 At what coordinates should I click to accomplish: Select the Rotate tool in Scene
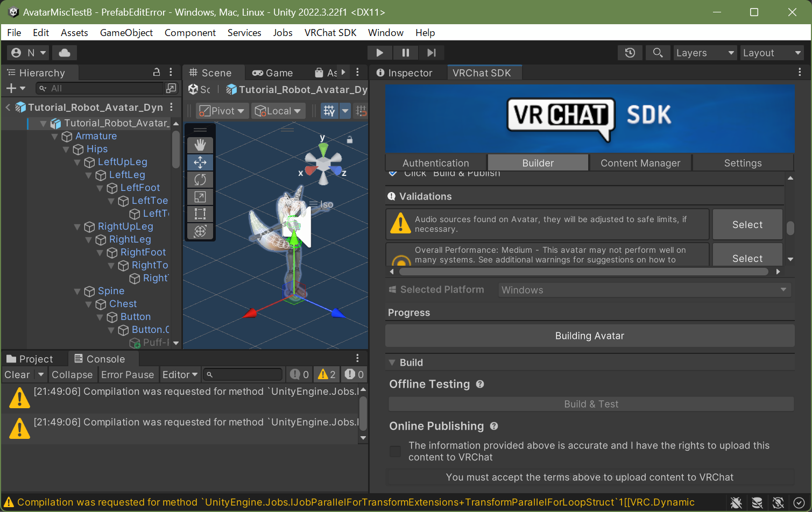coord(200,180)
